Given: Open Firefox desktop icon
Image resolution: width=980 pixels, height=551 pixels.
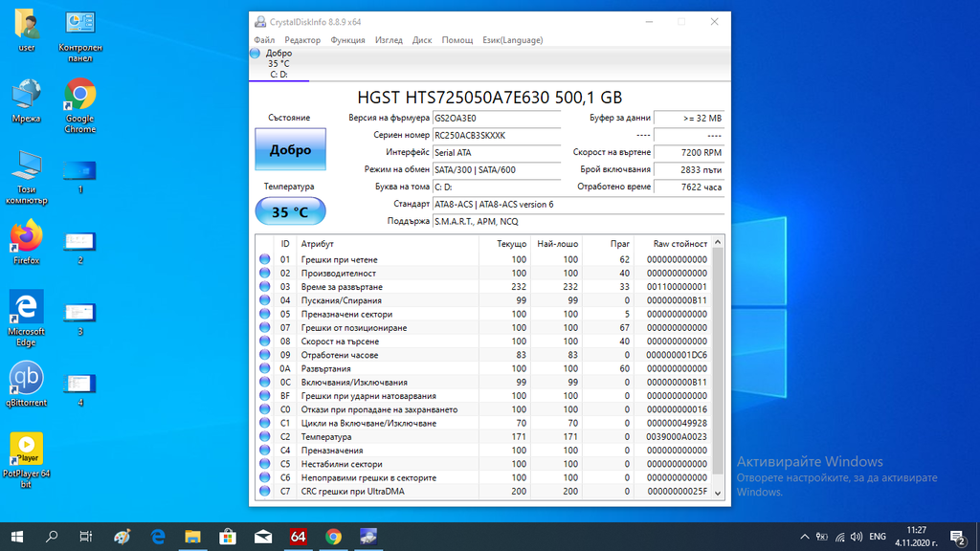Looking at the screenshot, I should 26,239.
